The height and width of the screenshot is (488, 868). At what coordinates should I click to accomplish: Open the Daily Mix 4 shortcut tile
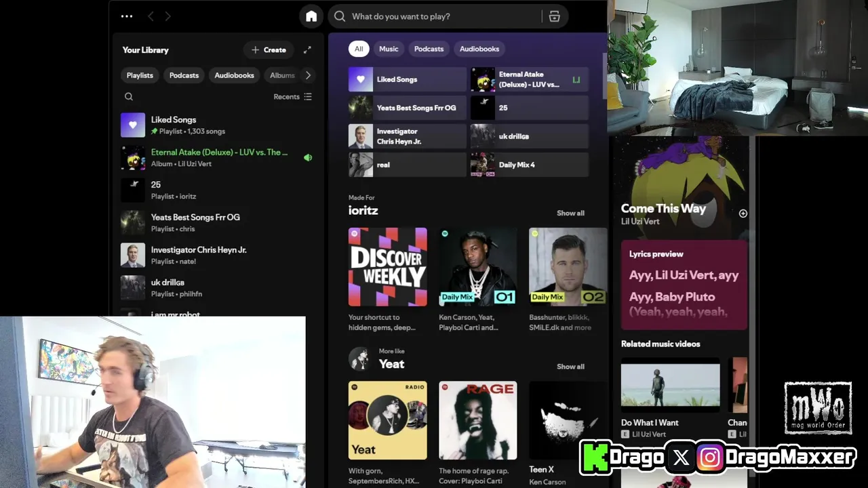tap(530, 165)
